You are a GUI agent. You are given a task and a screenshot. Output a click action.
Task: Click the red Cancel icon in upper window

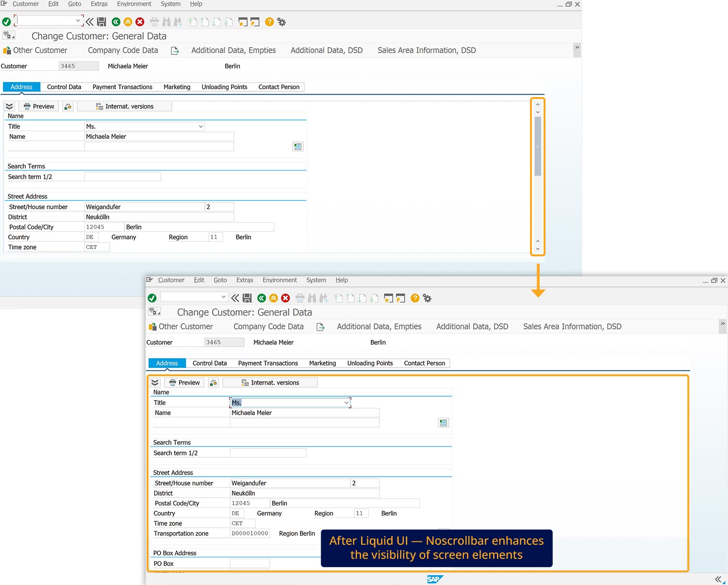[140, 22]
